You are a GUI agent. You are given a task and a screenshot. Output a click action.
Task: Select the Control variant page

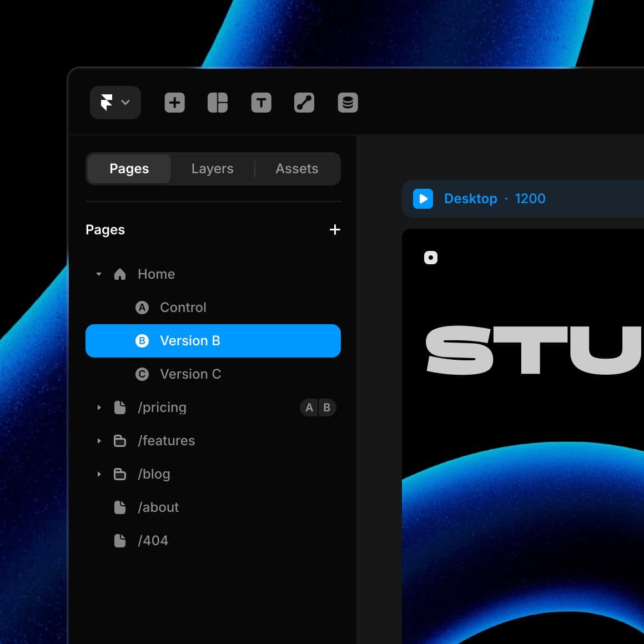point(213,307)
